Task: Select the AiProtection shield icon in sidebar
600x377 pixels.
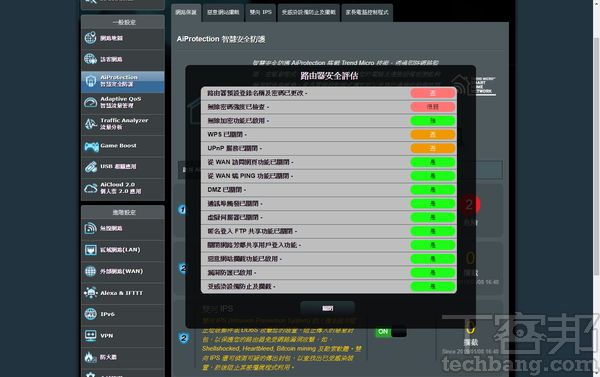Action: pos(91,81)
